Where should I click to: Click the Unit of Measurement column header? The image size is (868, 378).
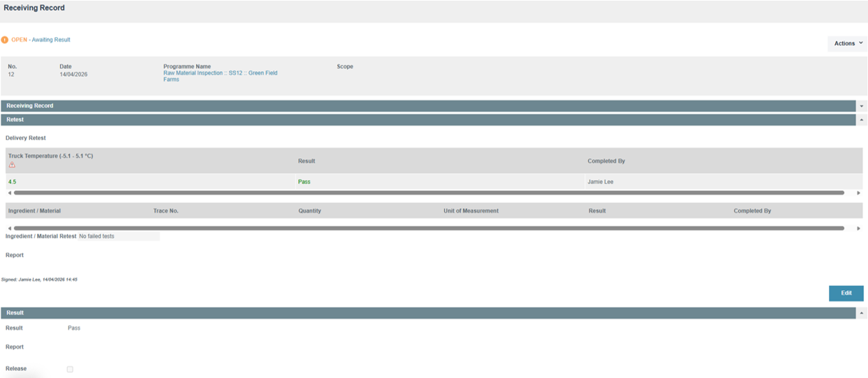471,211
